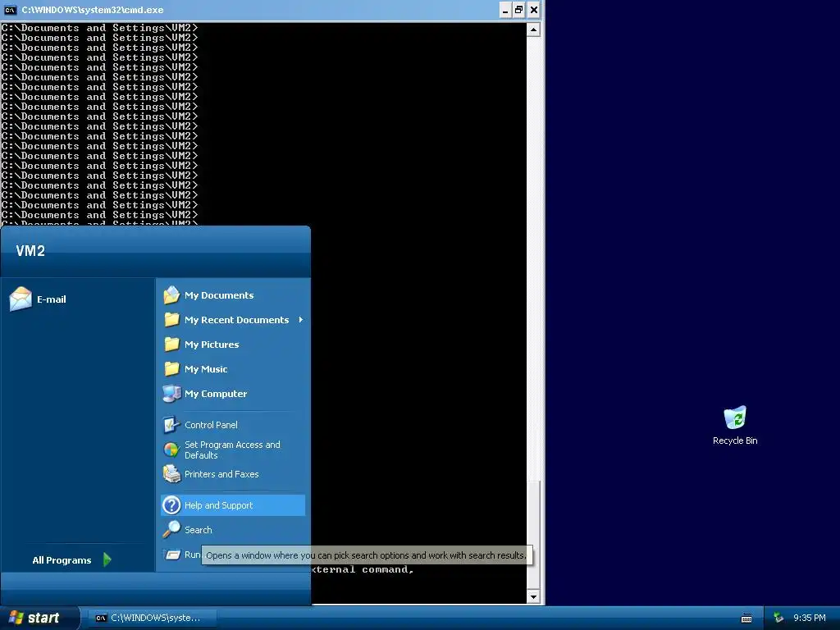Click the Start button
This screenshot has width=840, height=630.
[39, 619]
